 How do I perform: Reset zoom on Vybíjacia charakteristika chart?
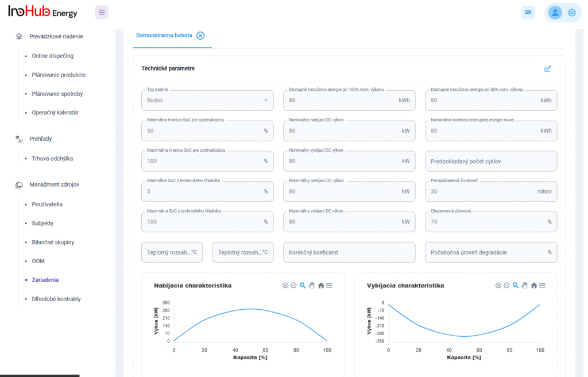(x=534, y=286)
